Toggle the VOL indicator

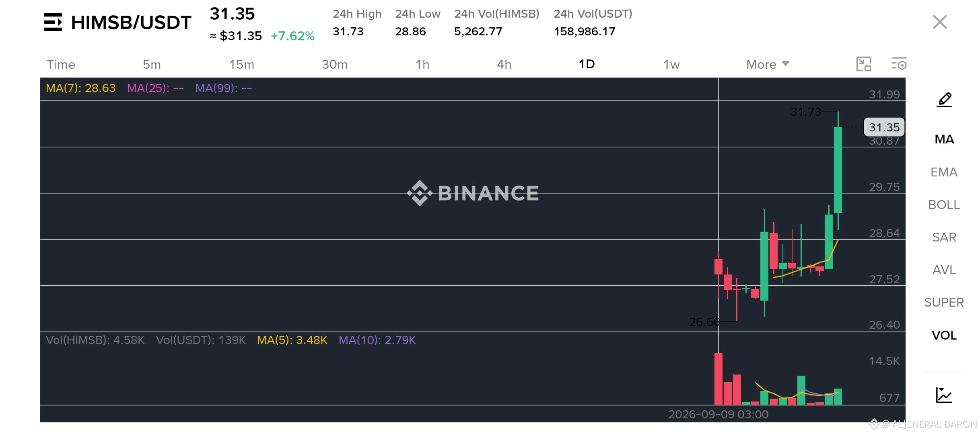pos(944,335)
